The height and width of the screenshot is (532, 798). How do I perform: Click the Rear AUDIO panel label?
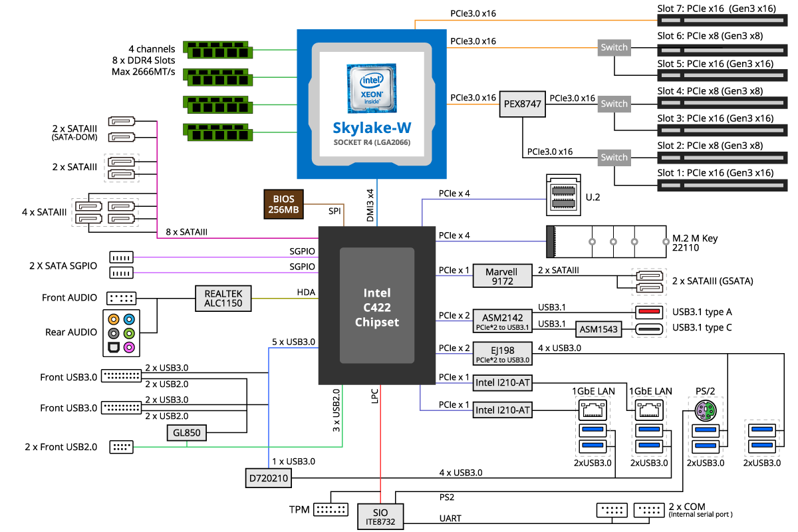pos(70,332)
